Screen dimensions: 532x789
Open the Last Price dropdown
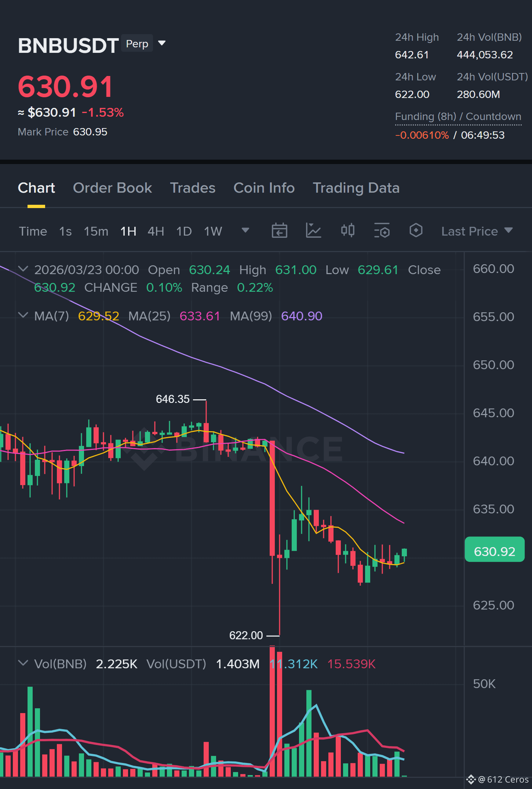point(477,231)
